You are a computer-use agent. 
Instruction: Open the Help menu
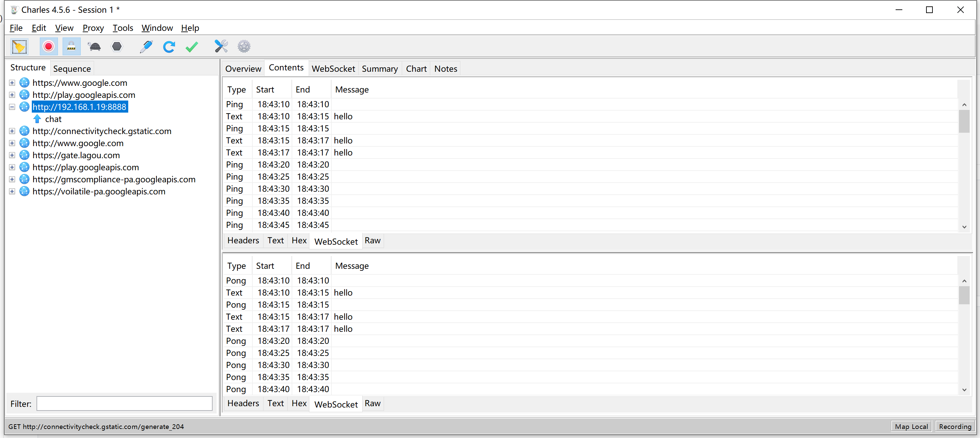pyautogui.click(x=190, y=28)
